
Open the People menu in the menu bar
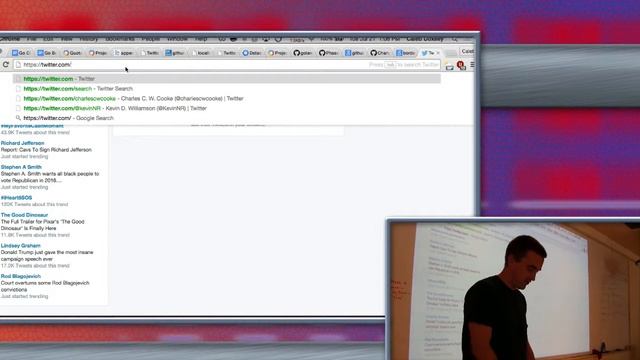pyautogui.click(x=151, y=39)
